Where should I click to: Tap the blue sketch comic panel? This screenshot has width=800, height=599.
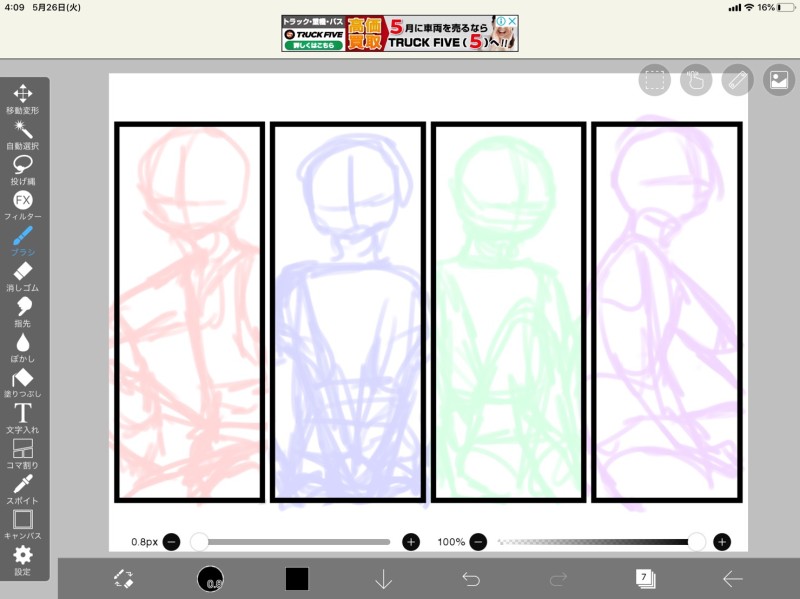(348, 312)
